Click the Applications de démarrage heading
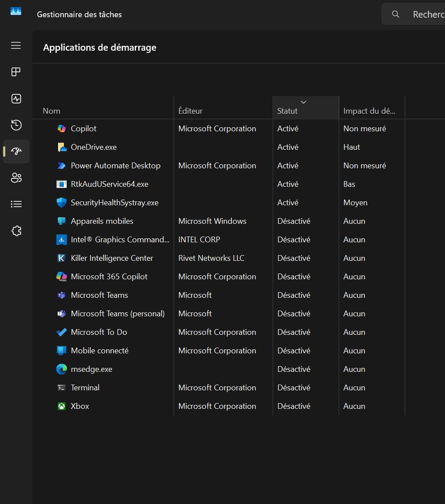This screenshot has height=504, width=445. pyautogui.click(x=99, y=48)
